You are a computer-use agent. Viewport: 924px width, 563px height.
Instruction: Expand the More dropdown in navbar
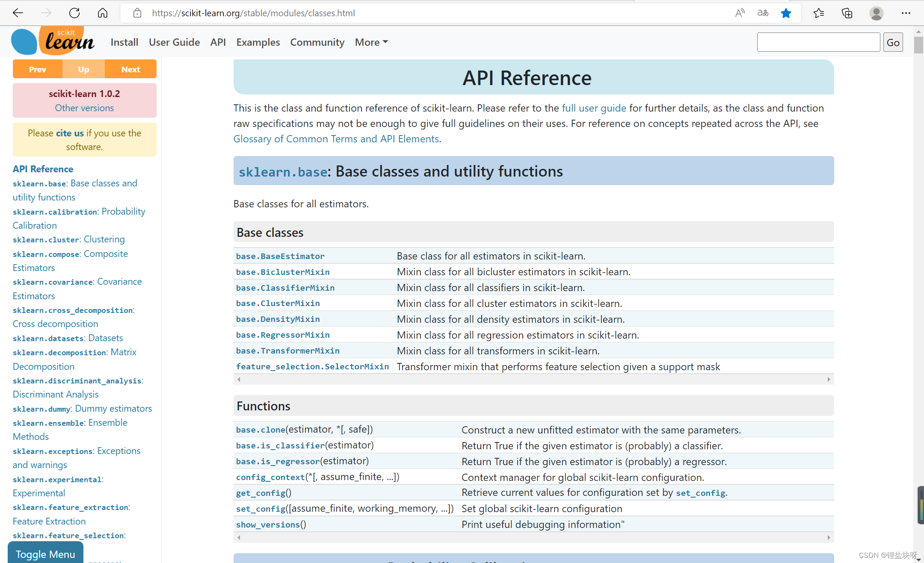click(371, 42)
